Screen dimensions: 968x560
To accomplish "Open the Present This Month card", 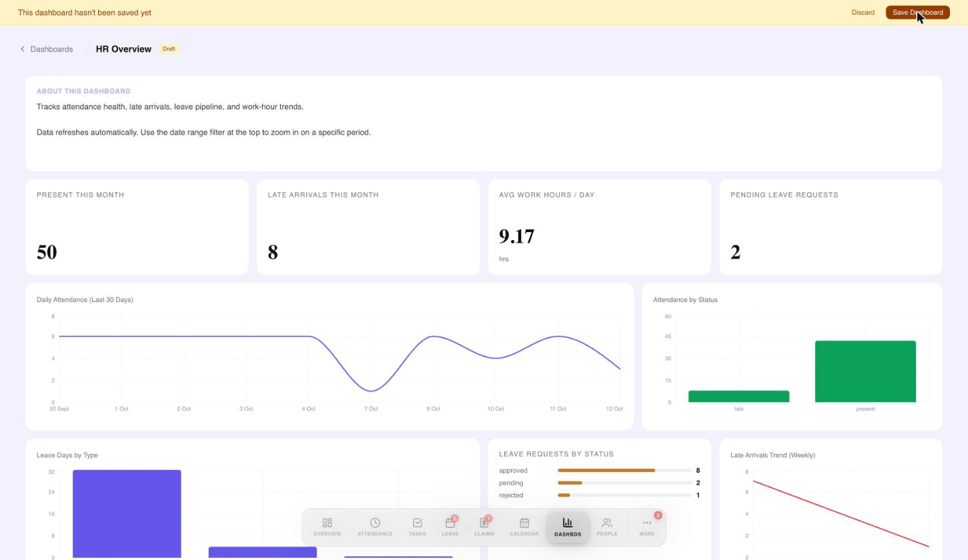I will click(137, 227).
